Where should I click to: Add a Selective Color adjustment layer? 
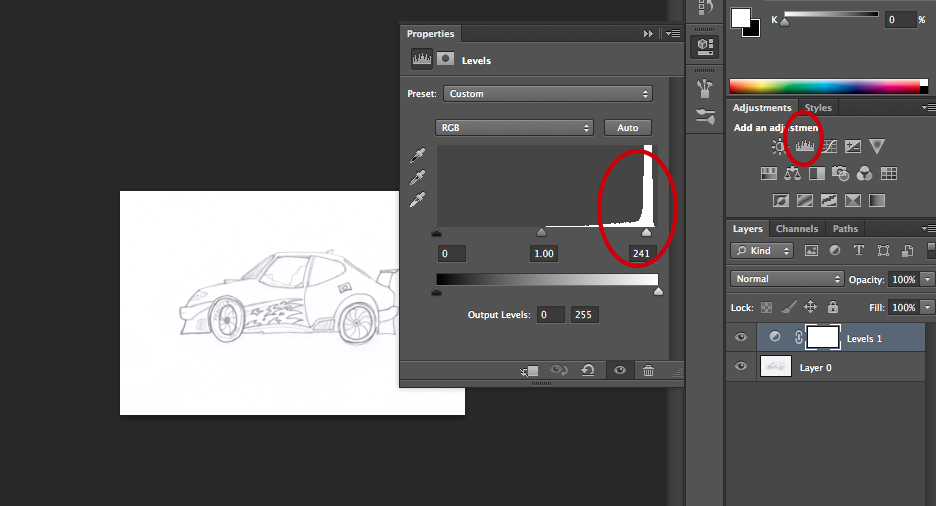point(853,200)
